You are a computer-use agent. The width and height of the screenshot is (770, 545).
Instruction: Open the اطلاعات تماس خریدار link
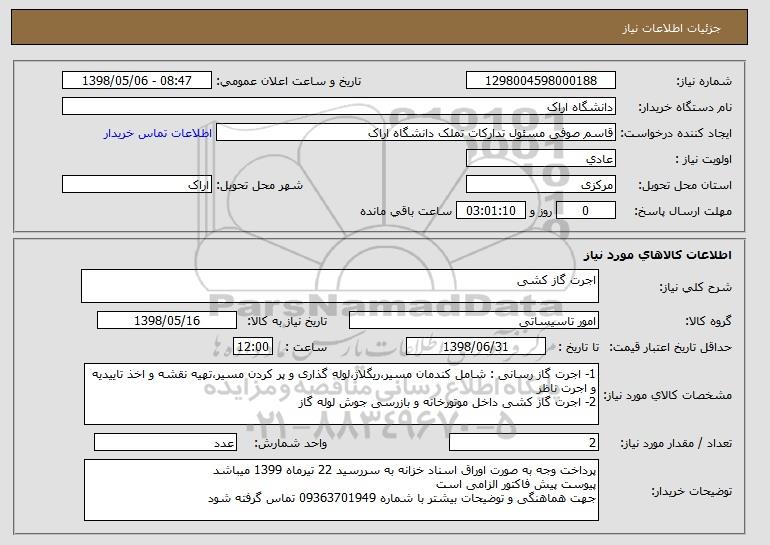point(158,133)
